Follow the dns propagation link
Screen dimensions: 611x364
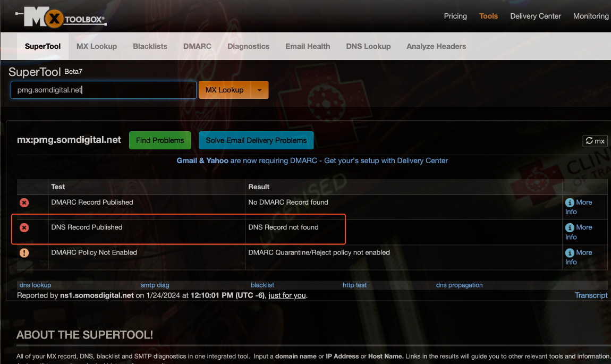[x=459, y=285]
